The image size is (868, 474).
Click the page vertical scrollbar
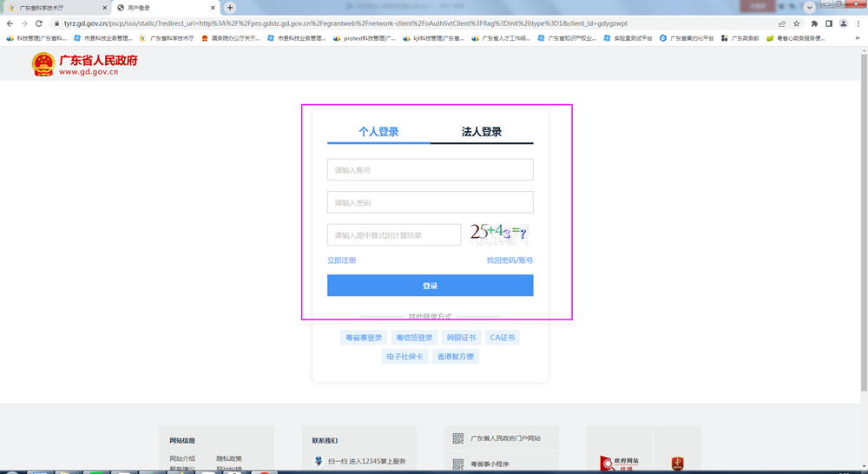point(864,221)
